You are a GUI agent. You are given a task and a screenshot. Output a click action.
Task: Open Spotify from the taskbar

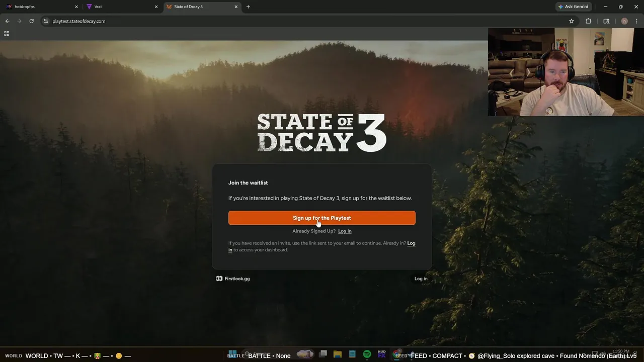(367, 354)
